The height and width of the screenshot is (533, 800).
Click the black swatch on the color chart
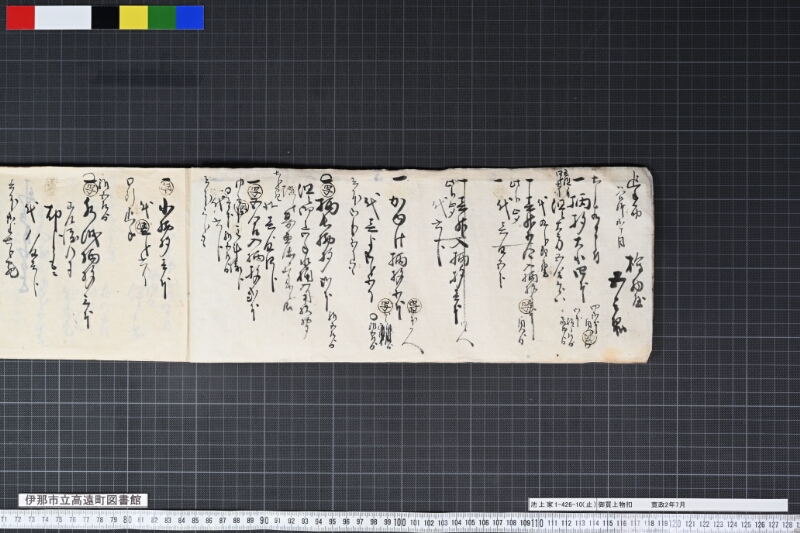click(x=106, y=18)
